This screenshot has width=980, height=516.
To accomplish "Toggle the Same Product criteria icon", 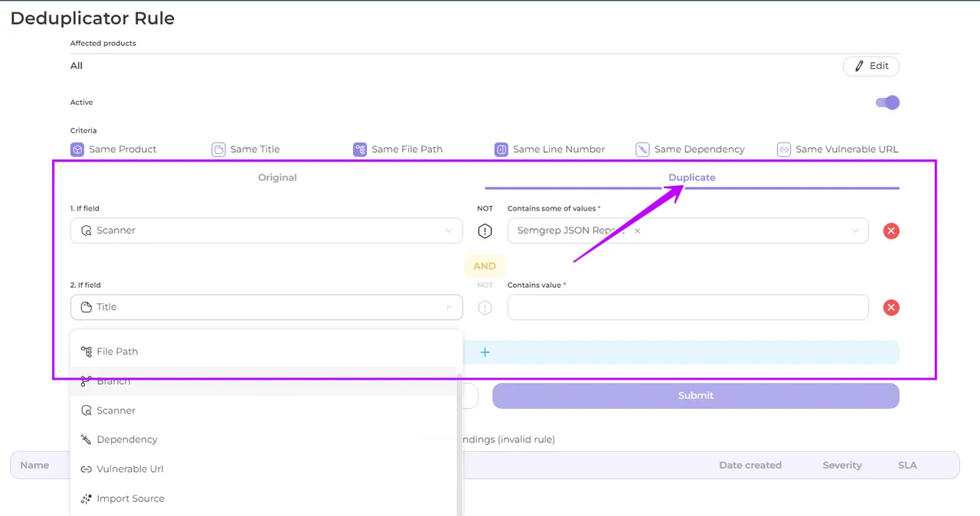I will [x=77, y=149].
